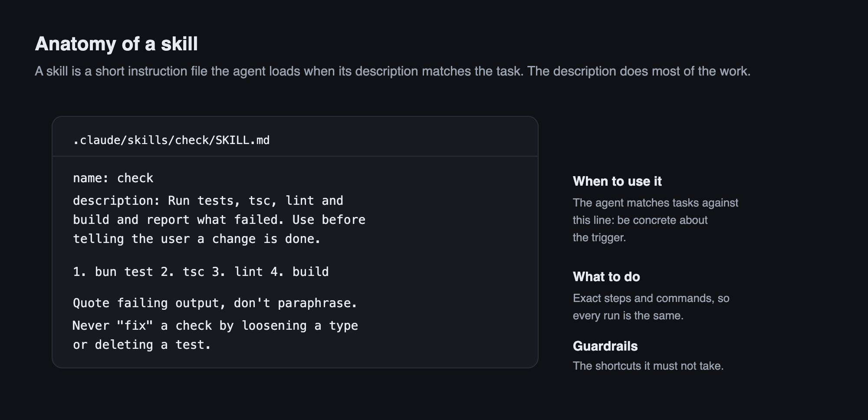Click the 'Never "fix" a check by loosening a type' line
This screenshot has width=868, height=420.
pos(215,326)
